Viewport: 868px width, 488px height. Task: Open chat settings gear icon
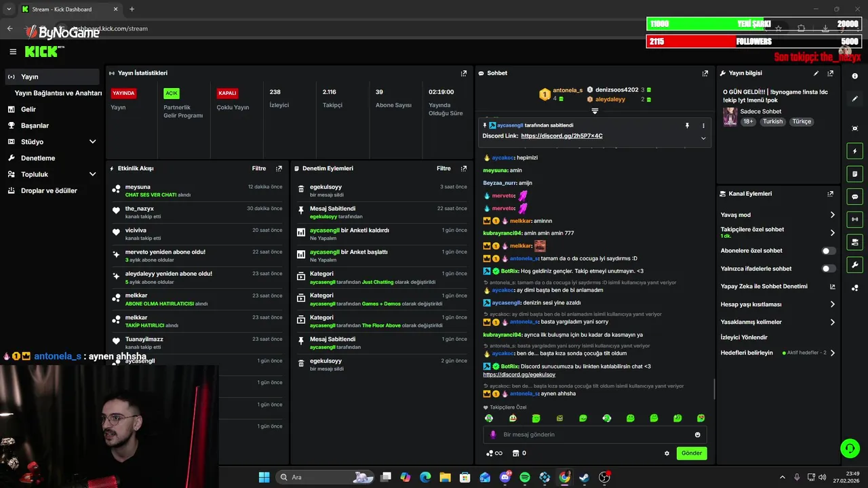(x=667, y=453)
